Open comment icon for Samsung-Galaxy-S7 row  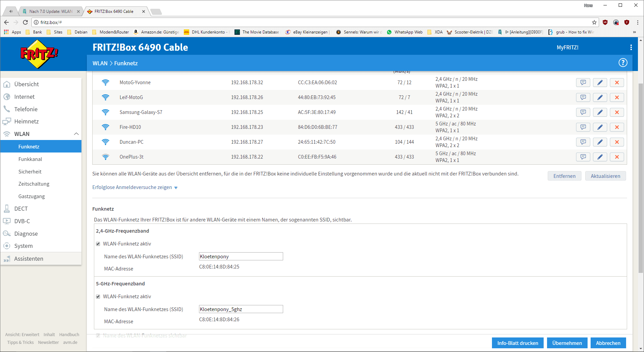click(x=583, y=112)
